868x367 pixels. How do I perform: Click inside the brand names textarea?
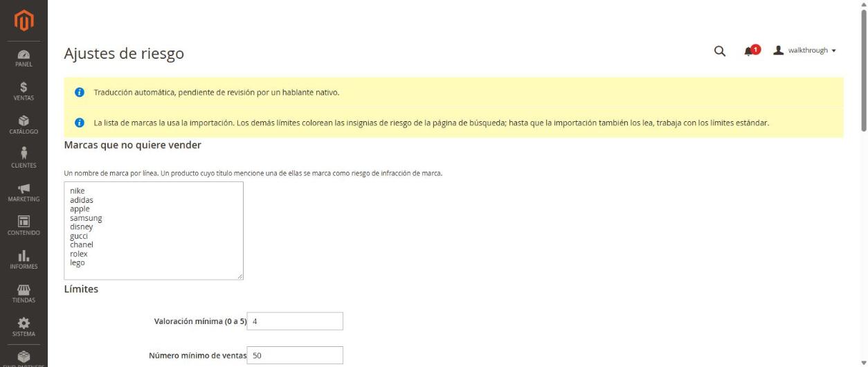coord(154,231)
